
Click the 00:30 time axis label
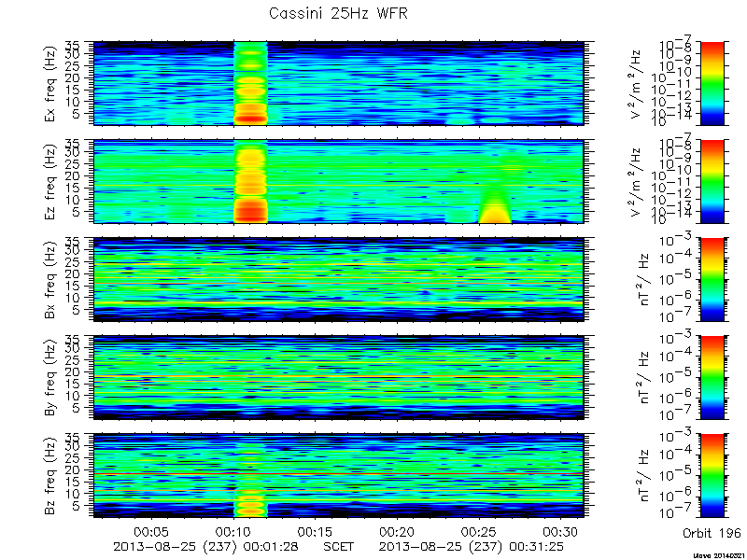561,532
